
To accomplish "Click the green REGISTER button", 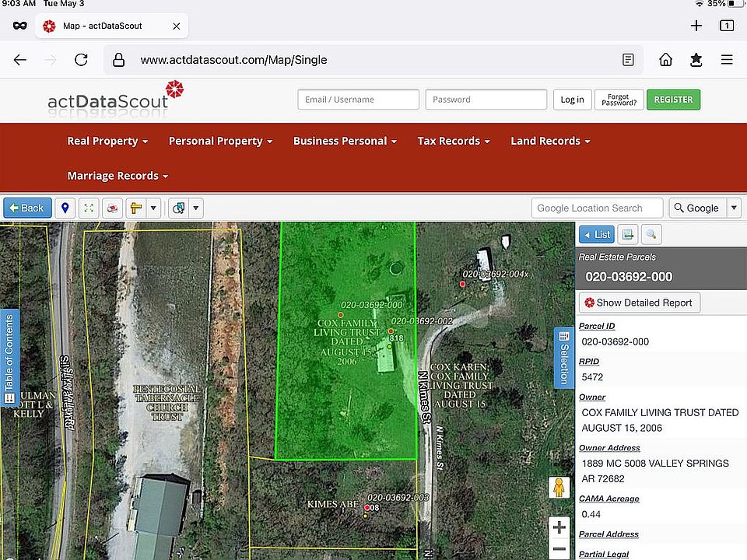I will coord(673,100).
